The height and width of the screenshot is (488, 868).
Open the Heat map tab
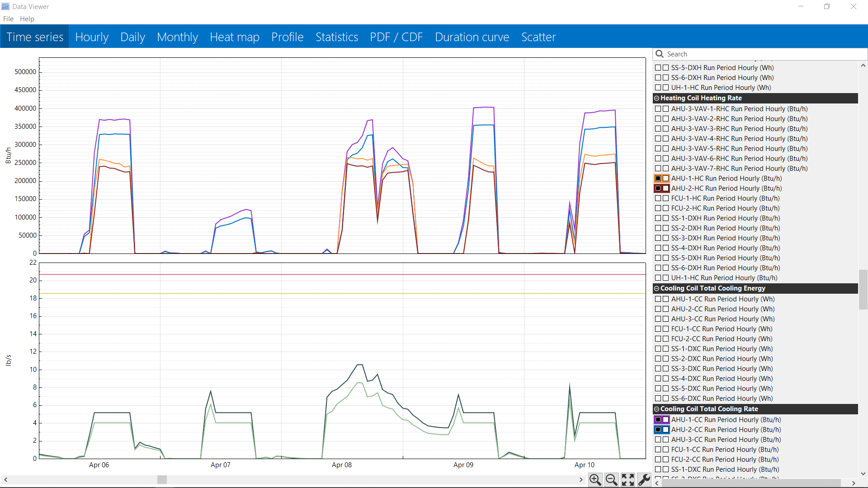click(x=235, y=37)
